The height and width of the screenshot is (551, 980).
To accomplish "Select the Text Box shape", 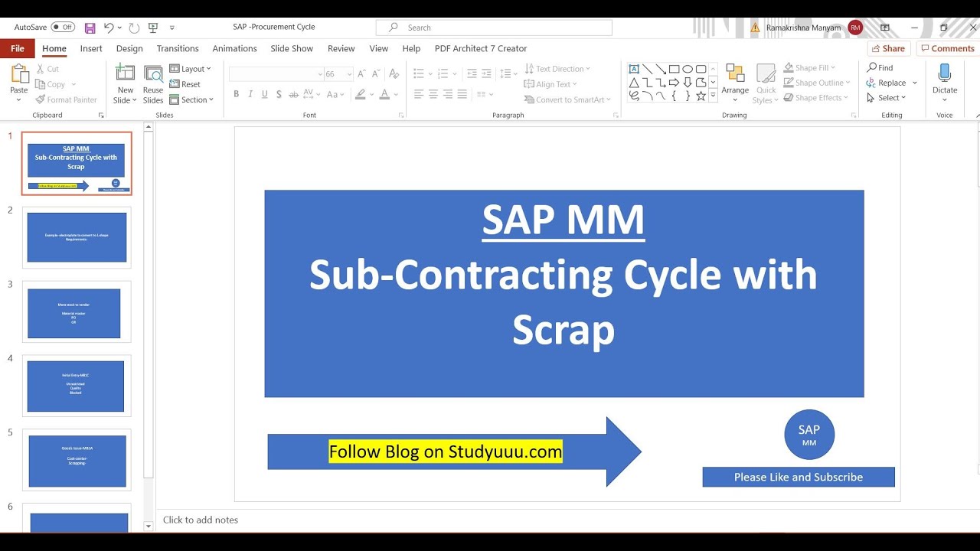I will pos(634,69).
